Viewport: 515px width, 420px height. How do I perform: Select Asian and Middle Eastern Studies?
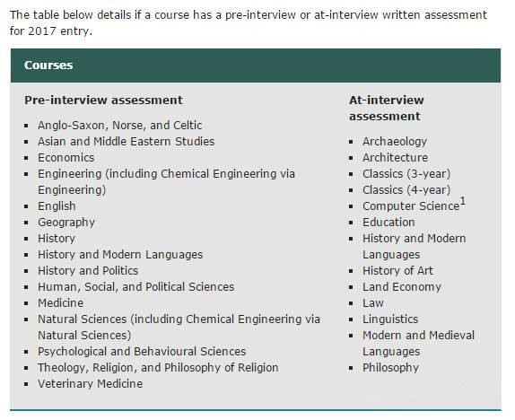click(x=127, y=141)
